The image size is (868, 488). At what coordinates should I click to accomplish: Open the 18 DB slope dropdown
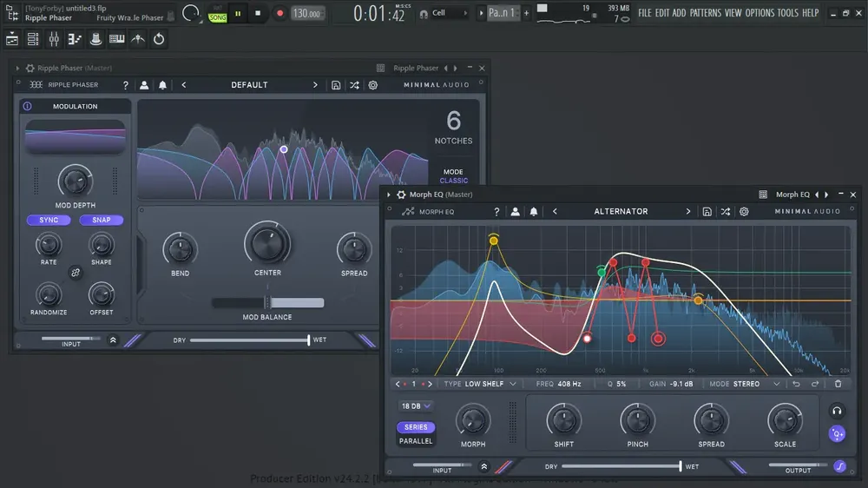pos(416,406)
